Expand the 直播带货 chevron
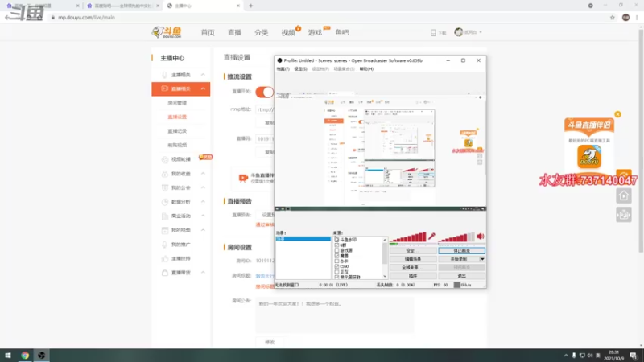Image resolution: width=644 pixels, height=362 pixels. [203, 273]
